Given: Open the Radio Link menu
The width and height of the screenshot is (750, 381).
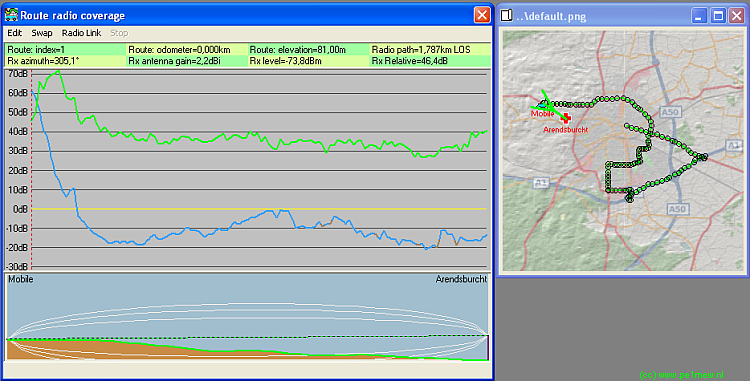Looking at the screenshot, I should coord(81,33).
